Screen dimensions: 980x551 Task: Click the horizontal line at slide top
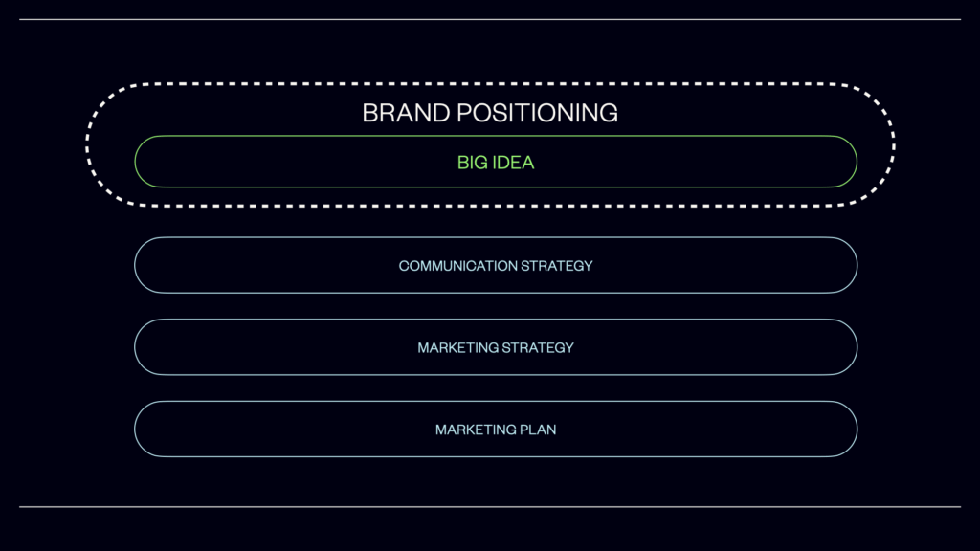[x=490, y=19]
